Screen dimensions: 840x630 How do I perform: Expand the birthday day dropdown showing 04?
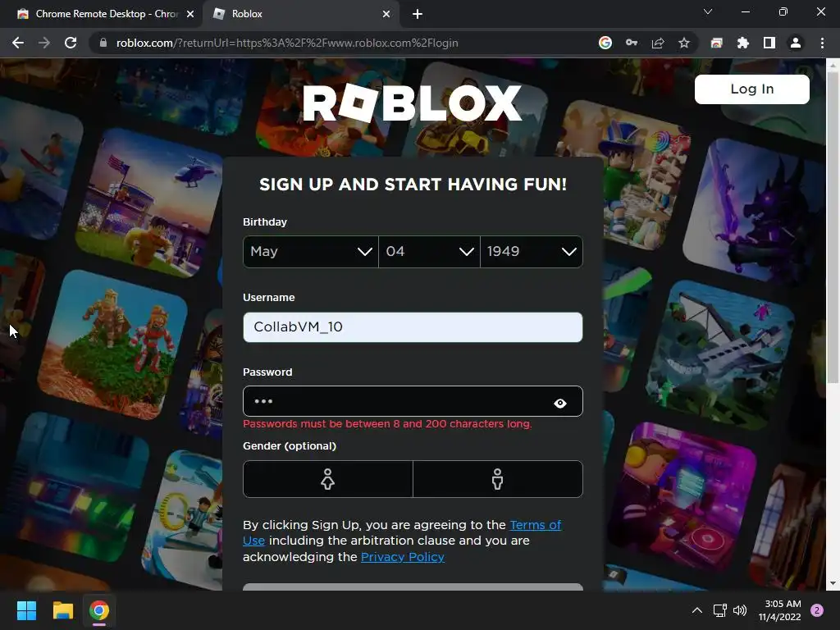point(429,251)
